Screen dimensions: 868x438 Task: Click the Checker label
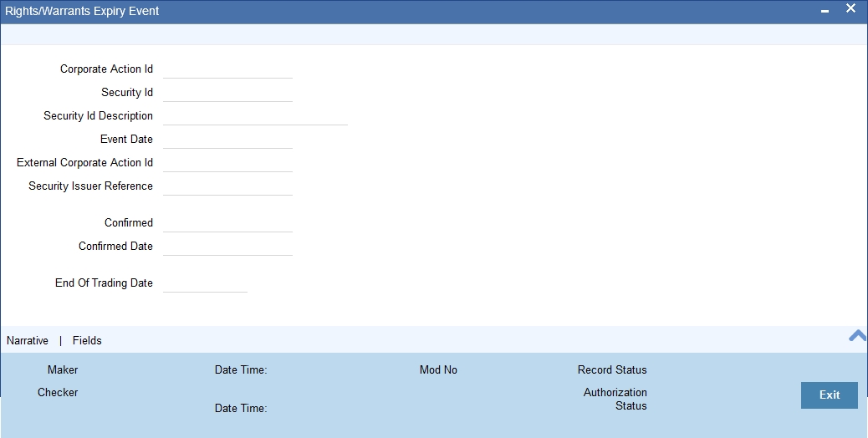tap(58, 392)
